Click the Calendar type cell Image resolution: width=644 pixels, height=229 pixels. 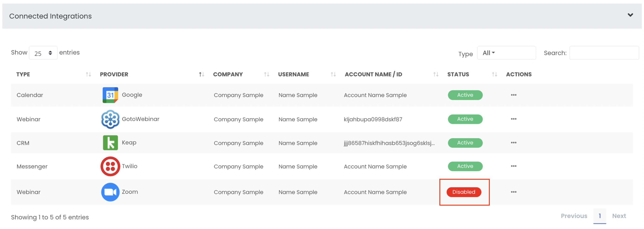coord(30,95)
